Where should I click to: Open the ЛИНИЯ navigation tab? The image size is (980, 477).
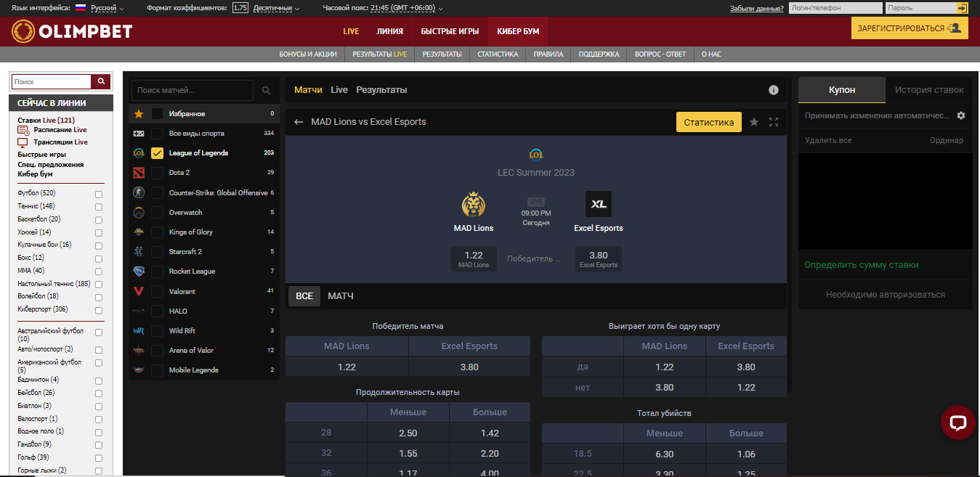pyautogui.click(x=390, y=31)
